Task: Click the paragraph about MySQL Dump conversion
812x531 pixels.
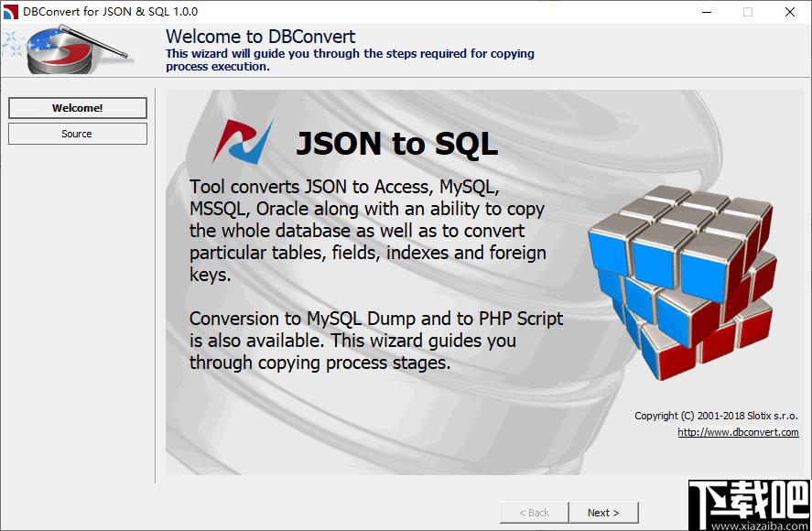Action: [375, 341]
